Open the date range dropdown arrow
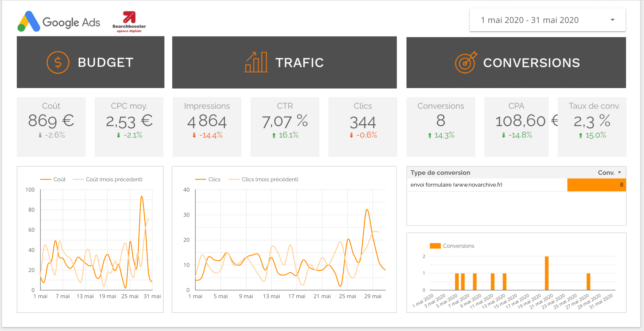The height and width of the screenshot is (331, 644). point(613,20)
